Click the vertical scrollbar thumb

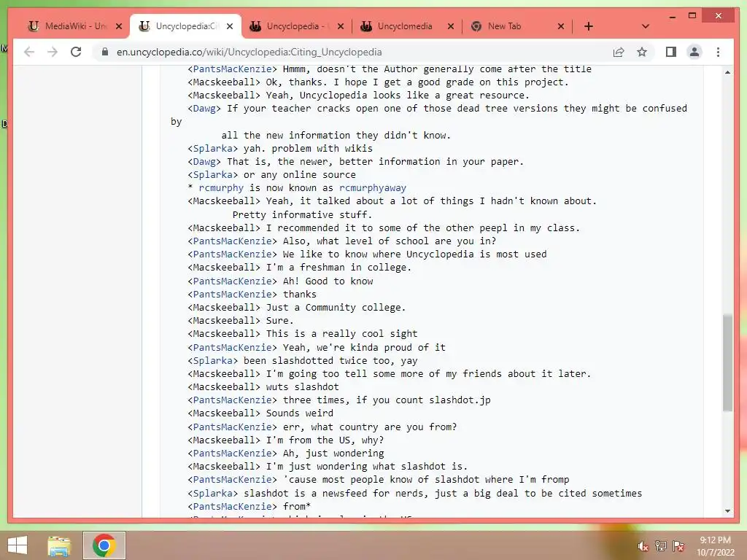(727, 362)
